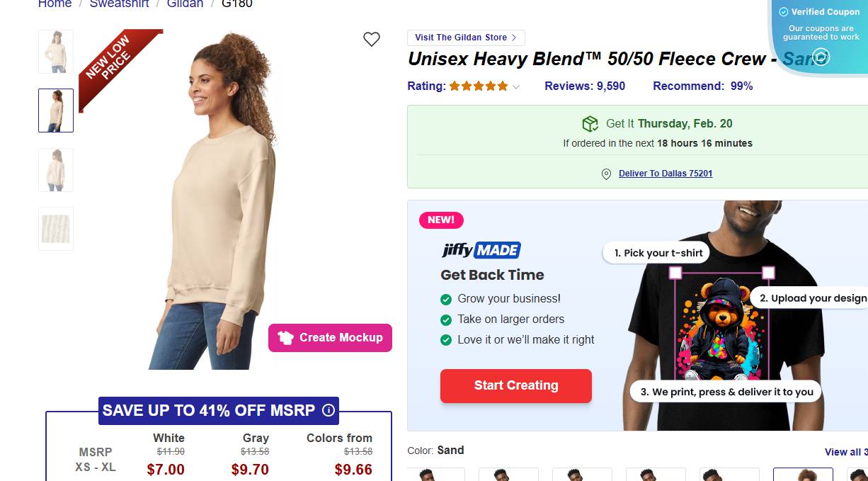Open Deliver To Dallas 75201 link
This screenshot has height=481, width=868.
(x=665, y=174)
